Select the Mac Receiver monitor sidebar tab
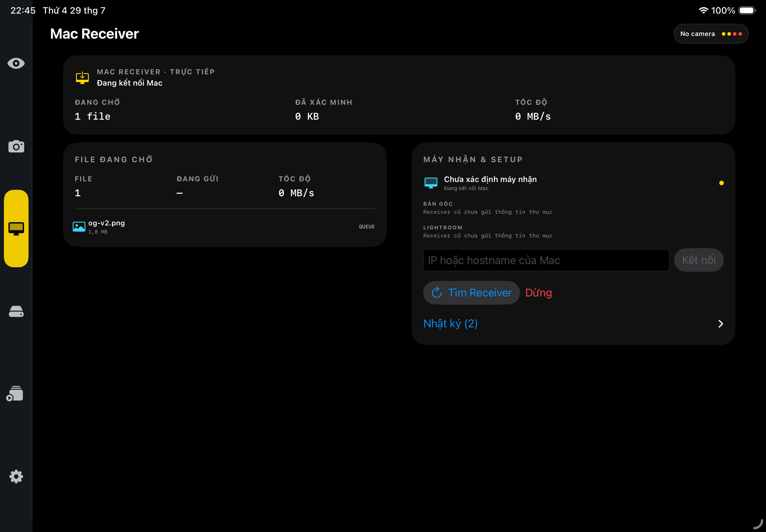Screen dimensions: 766x532 [x=16, y=228]
